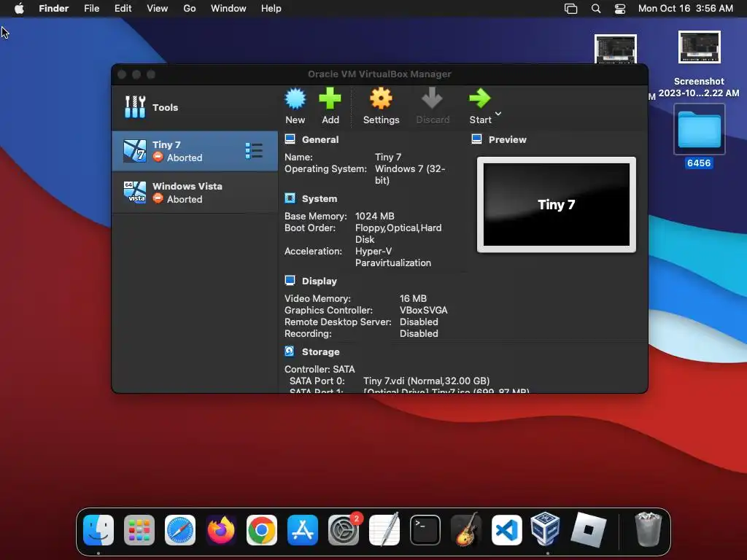Open the App Store from the Dock
This screenshot has height=560, width=747.
point(303,530)
